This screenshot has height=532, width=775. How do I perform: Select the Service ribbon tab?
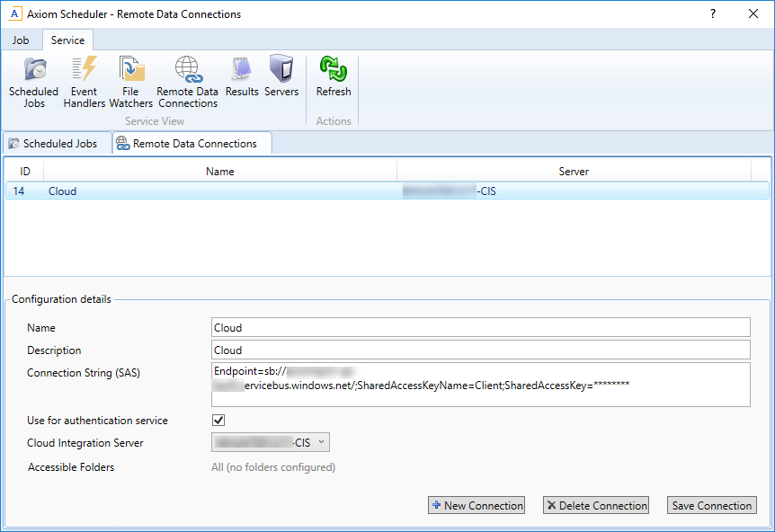(x=67, y=40)
